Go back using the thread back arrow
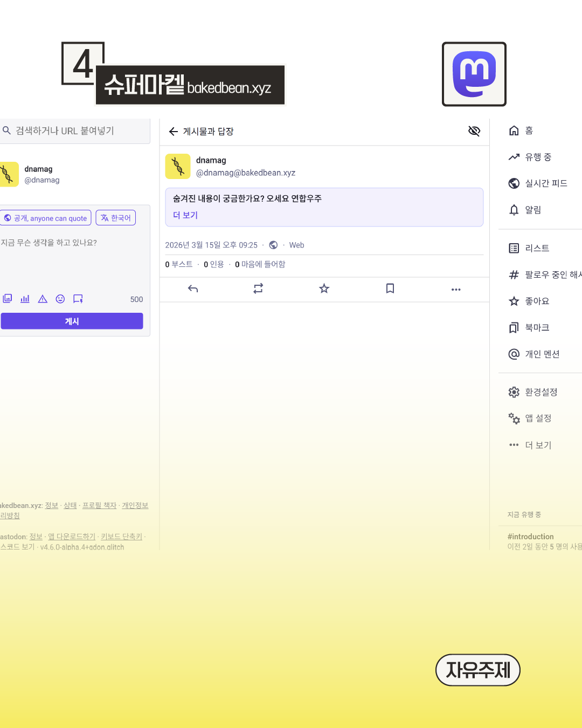This screenshot has width=582, height=728. pyautogui.click(x=174, y=131)
